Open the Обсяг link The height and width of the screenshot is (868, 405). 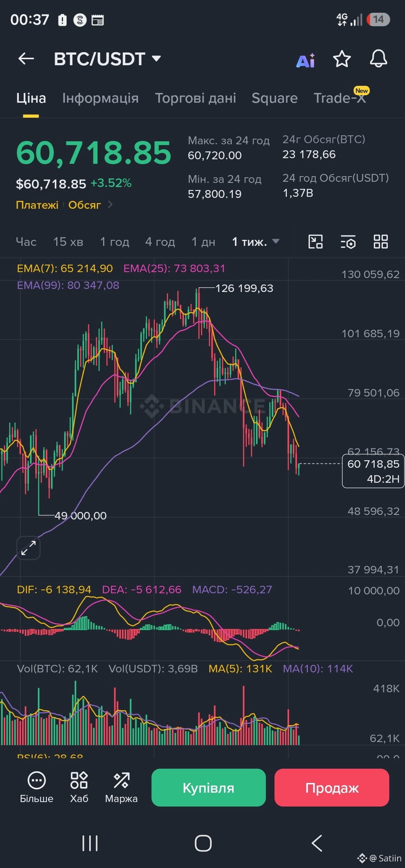(84, 205)
